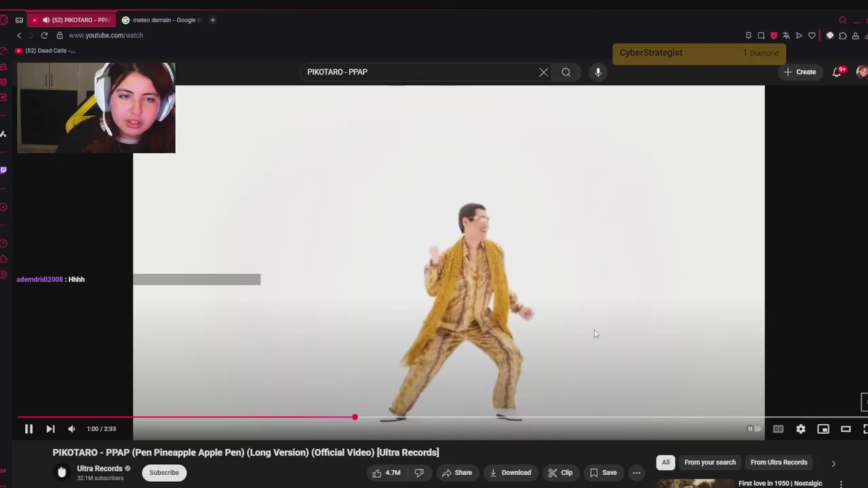Go back to the previous page
868x488 pixels.
pyautogui.click(x=19, y=35)
